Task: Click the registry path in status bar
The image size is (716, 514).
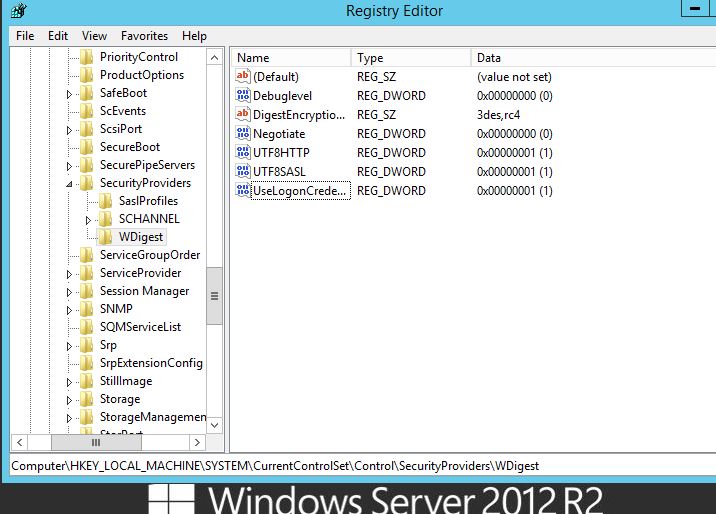Action: pyautogui.click(x=275, y=466)
